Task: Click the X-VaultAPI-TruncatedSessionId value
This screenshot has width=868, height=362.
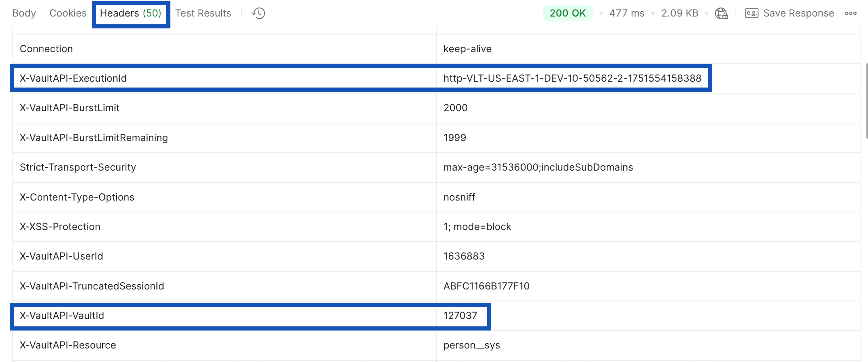Action: pos(486,286)
